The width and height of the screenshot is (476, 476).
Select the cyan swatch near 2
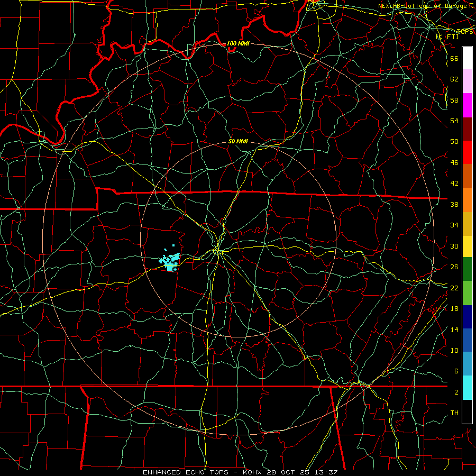(x=467, y=388)
